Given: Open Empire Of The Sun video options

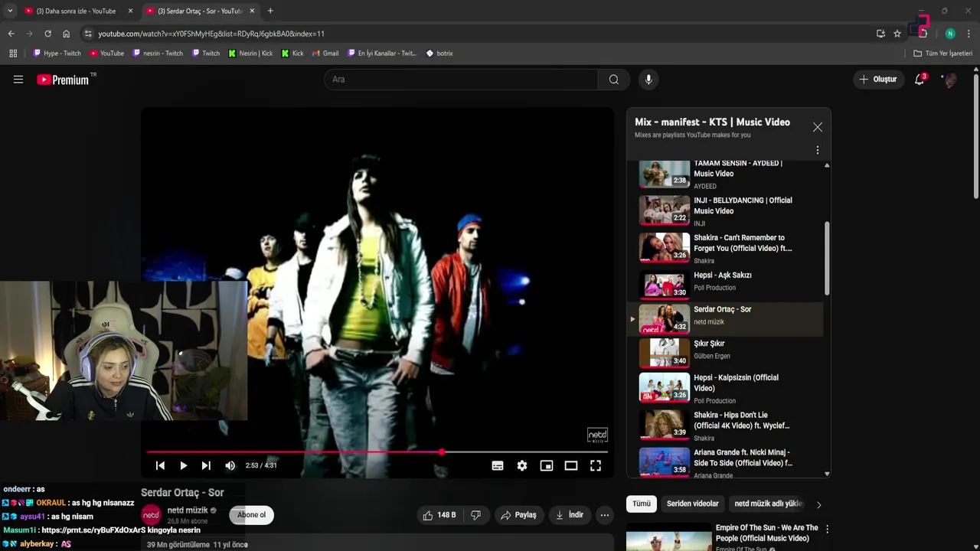Looking at the screenshot, I should coord(827,529).
